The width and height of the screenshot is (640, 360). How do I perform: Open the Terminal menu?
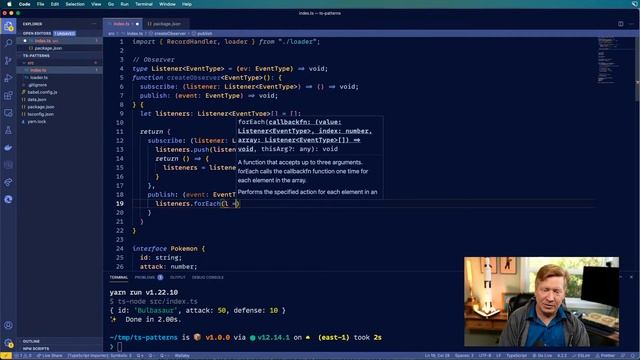tap(144, 4)
